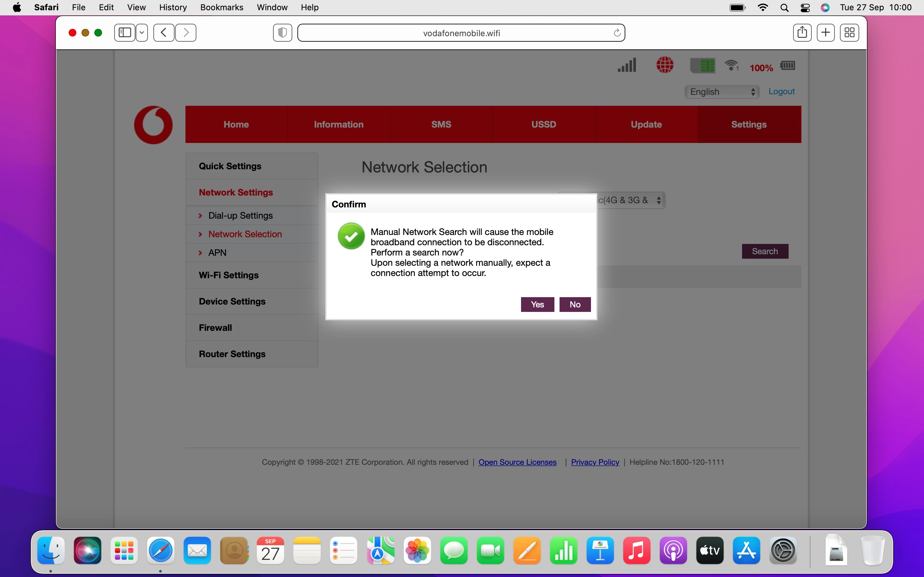Click the Wi-Fi connected users icon
Screen dimensions: 924x577
[x=732, y=66]
